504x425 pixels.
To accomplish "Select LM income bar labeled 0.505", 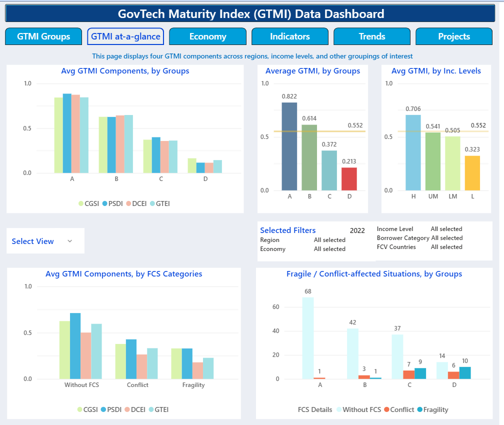I will coord(452,163).
